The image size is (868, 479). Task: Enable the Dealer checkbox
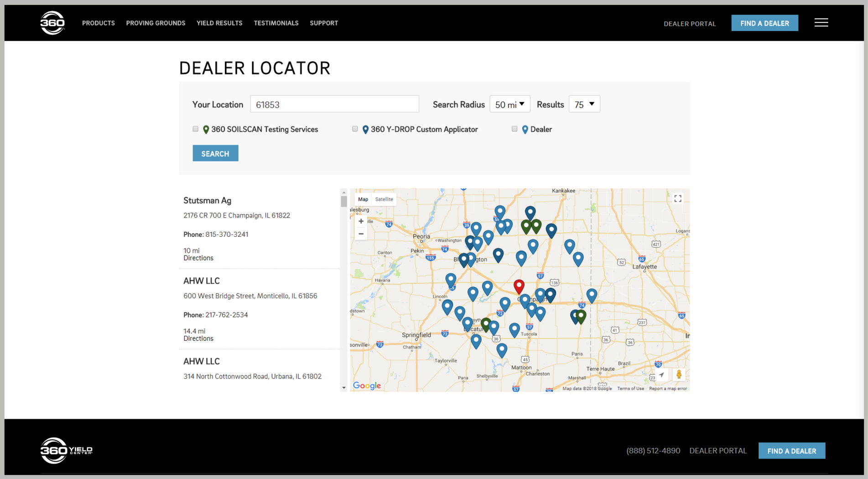click(515, 129)
